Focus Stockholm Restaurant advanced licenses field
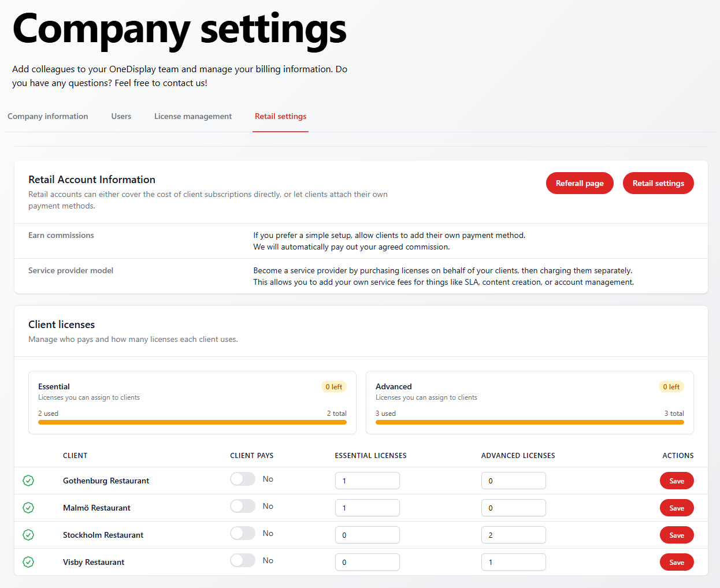 tap(513, 535)
